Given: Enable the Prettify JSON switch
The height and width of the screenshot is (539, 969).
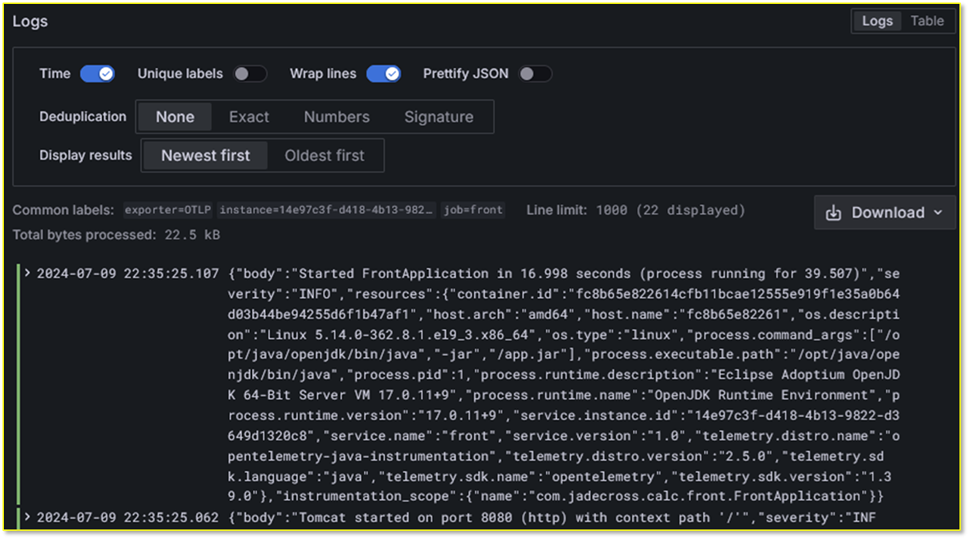Looking at the screenshot, I should tap(535, 74).
